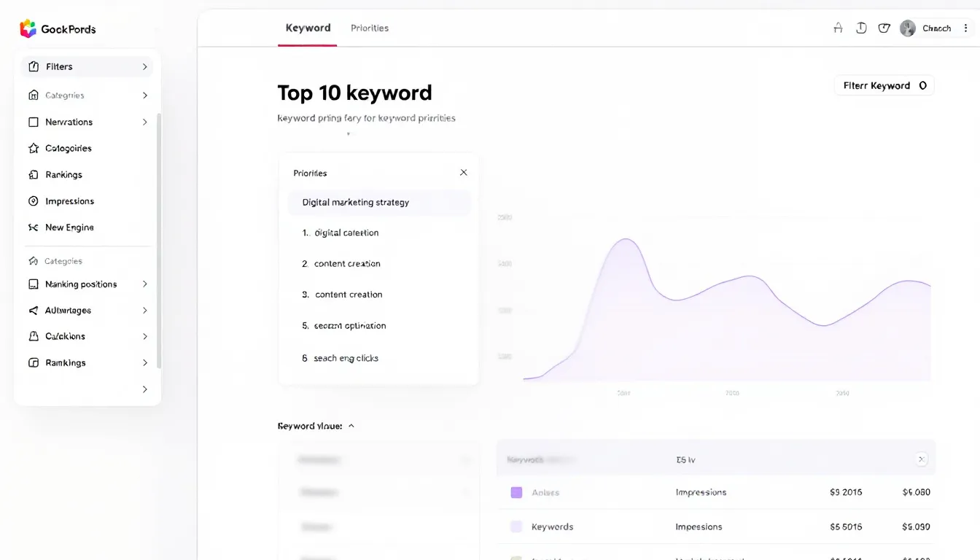Click the Filterr Keyword button
This screenshot has height=560, width=980.
(884, 85)
